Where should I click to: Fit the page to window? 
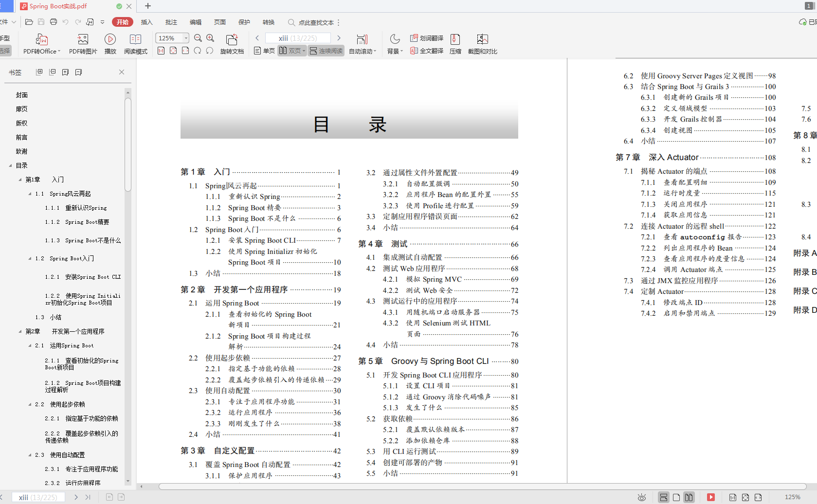[x=173, y=51]
